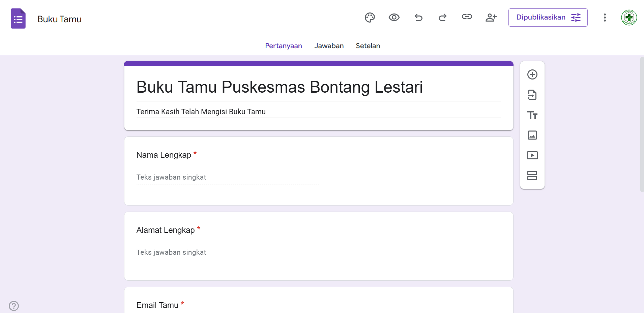Open the three-dot more options menu
This screenshot has width=644, height=313.
[605, 18]
